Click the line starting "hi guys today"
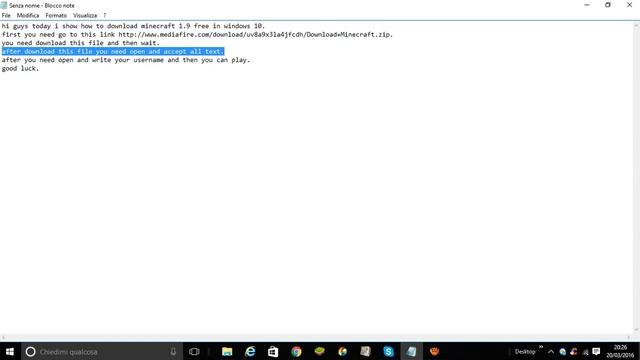 (133, 26)
